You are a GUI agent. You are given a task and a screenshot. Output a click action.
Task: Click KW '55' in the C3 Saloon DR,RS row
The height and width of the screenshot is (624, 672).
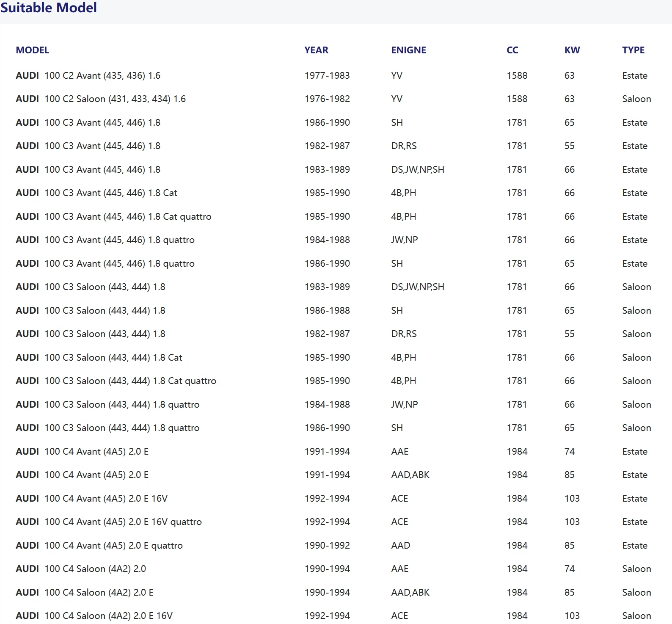click(x=570, y=334)
